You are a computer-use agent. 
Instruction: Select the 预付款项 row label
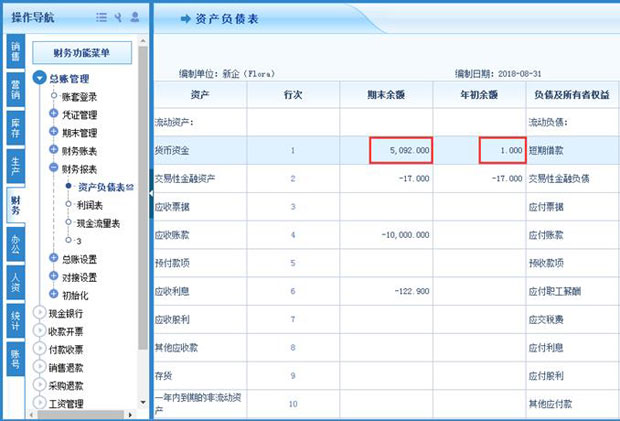172,263
